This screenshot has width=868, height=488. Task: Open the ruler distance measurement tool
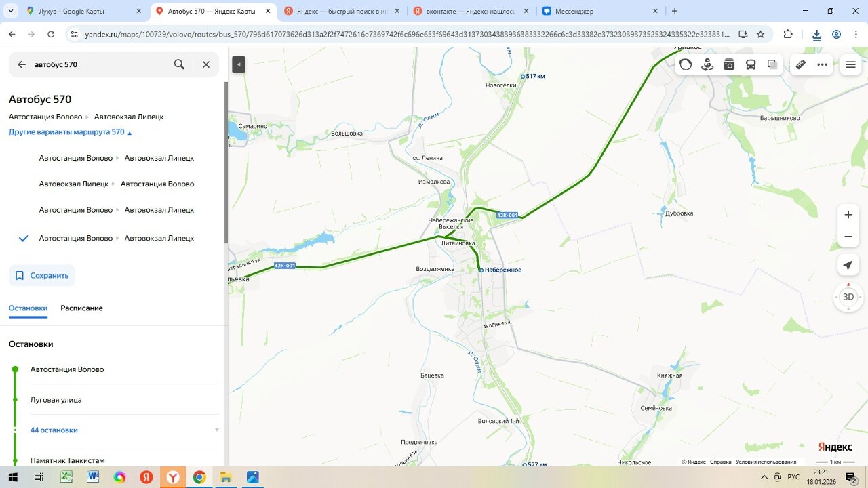800,65
